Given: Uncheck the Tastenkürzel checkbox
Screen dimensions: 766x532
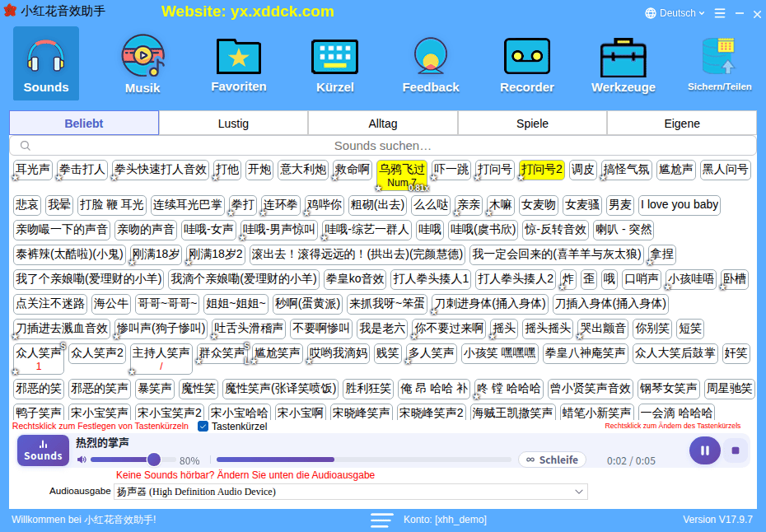Looking at the screenshot, I should [x=203, y=427].
